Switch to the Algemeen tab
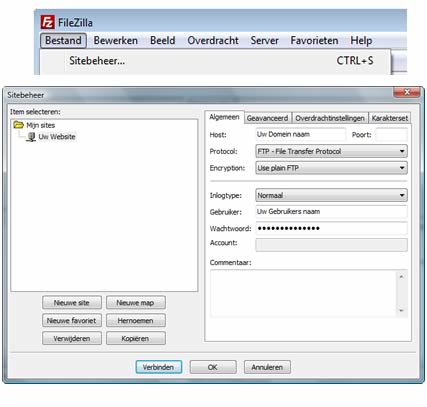Screen dimensions: 427x407 click(x=224, y=117)
